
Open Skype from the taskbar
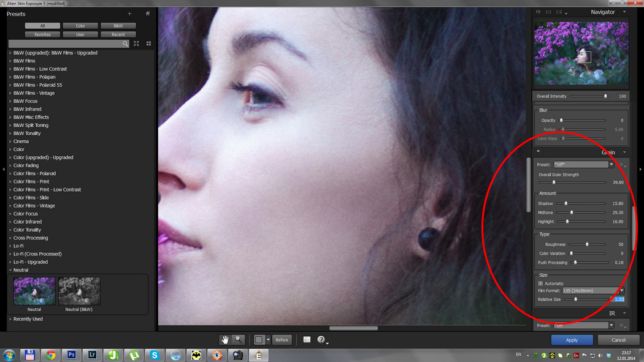(155, 355)
